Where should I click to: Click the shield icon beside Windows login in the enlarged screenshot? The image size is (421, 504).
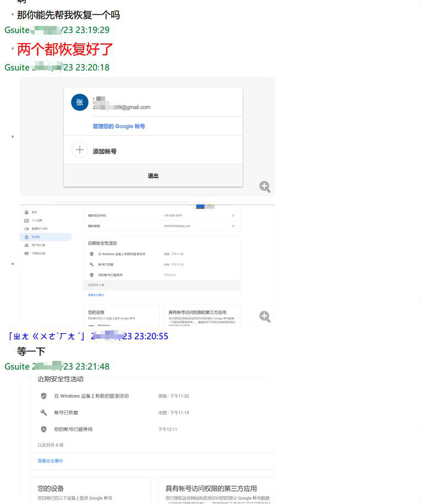click(43, 396)
